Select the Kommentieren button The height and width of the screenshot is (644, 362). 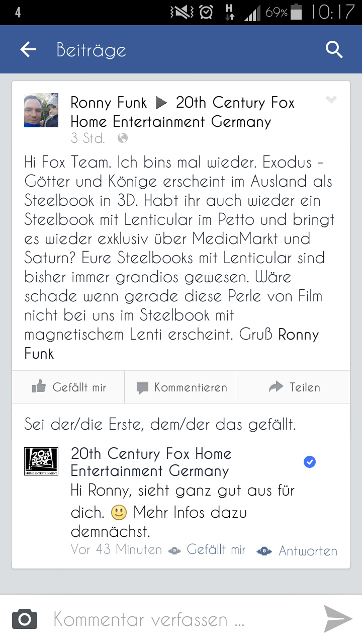(181, 387)
